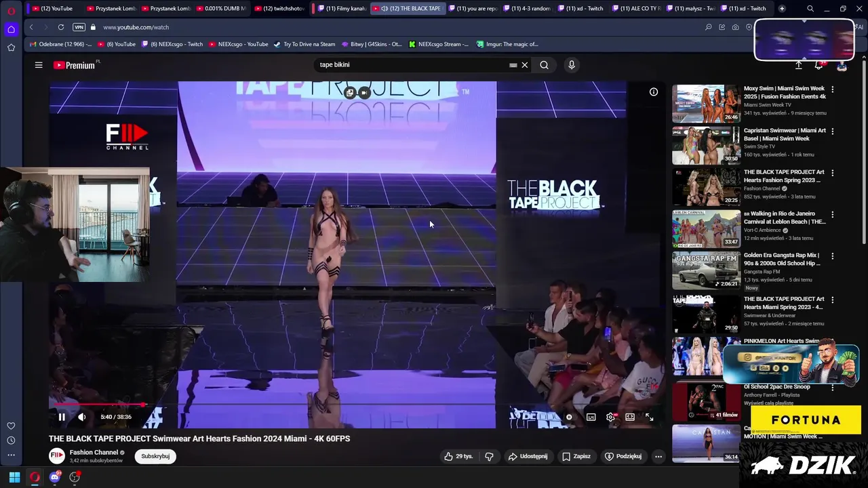Switch the video to fullscreen

[x=649, y=417]
